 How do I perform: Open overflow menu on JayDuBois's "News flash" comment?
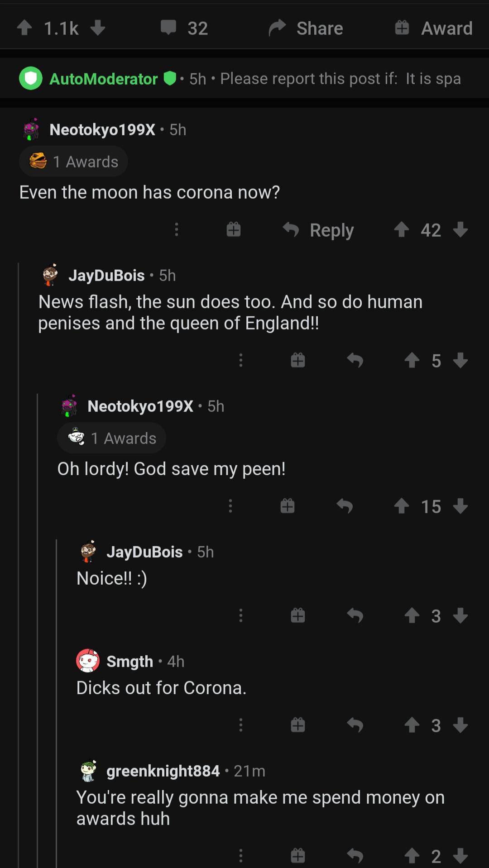tap(241, 361)
